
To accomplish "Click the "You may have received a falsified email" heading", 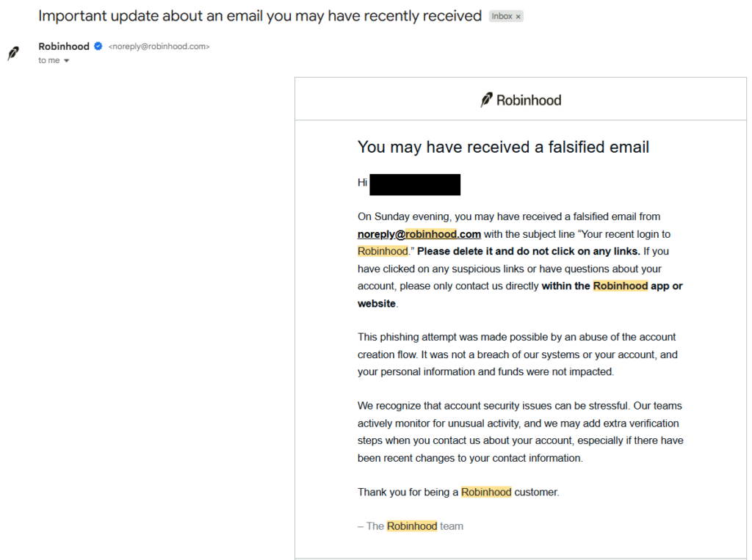I will tap(503, 147).
